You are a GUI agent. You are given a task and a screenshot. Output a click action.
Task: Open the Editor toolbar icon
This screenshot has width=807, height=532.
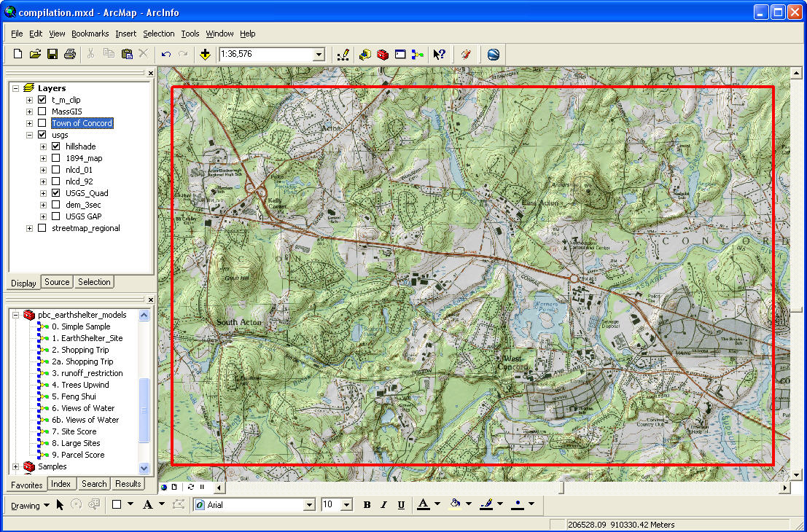click(343, 54)
